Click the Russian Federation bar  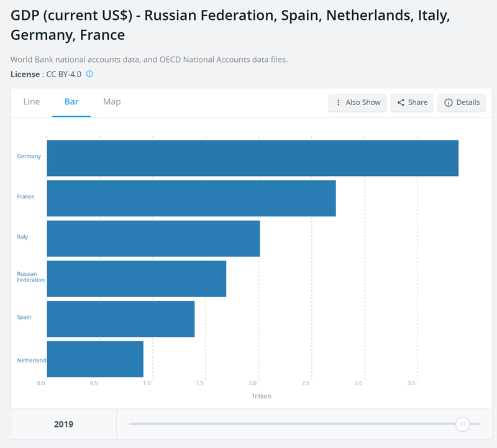(x=137, y=279)
